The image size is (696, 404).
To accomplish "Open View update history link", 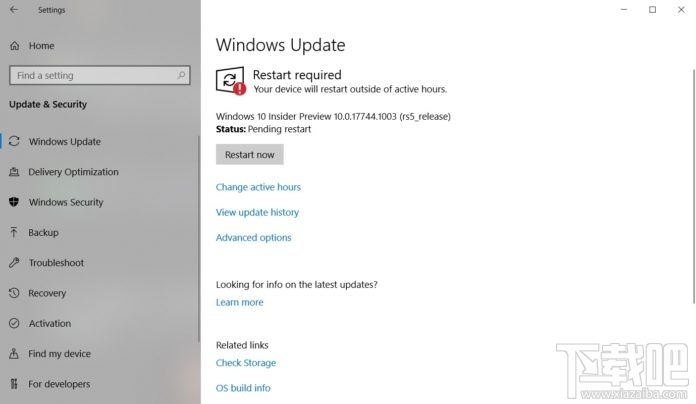I will pyautogui.click(x=257, y=212).
